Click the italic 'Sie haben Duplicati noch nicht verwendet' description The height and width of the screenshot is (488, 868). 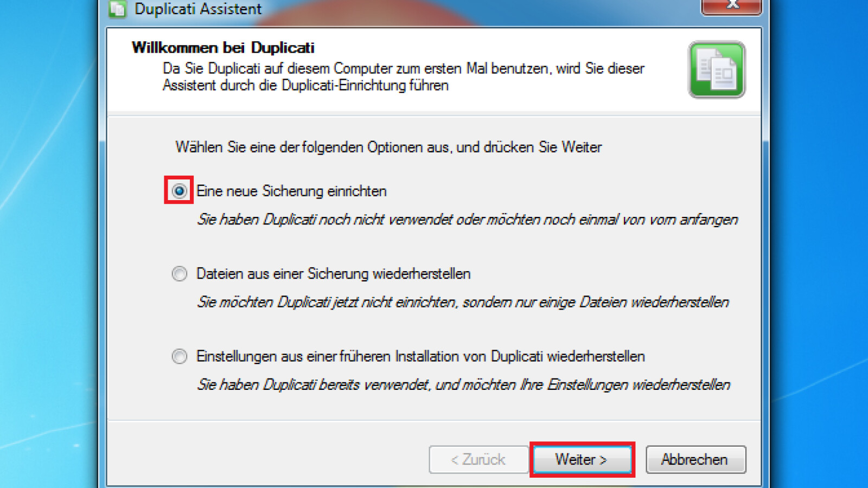tap(467, 220)
